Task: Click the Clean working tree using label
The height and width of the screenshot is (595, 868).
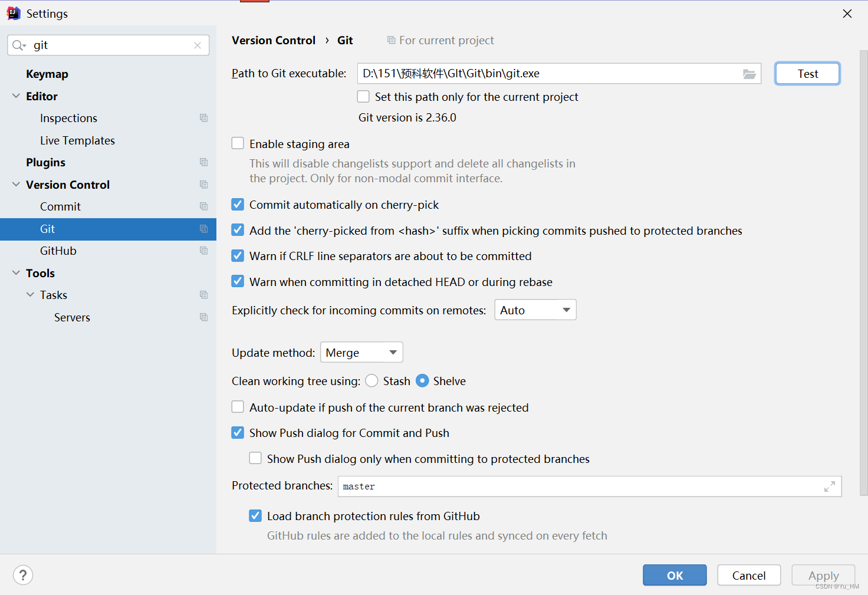Action: 296,381
